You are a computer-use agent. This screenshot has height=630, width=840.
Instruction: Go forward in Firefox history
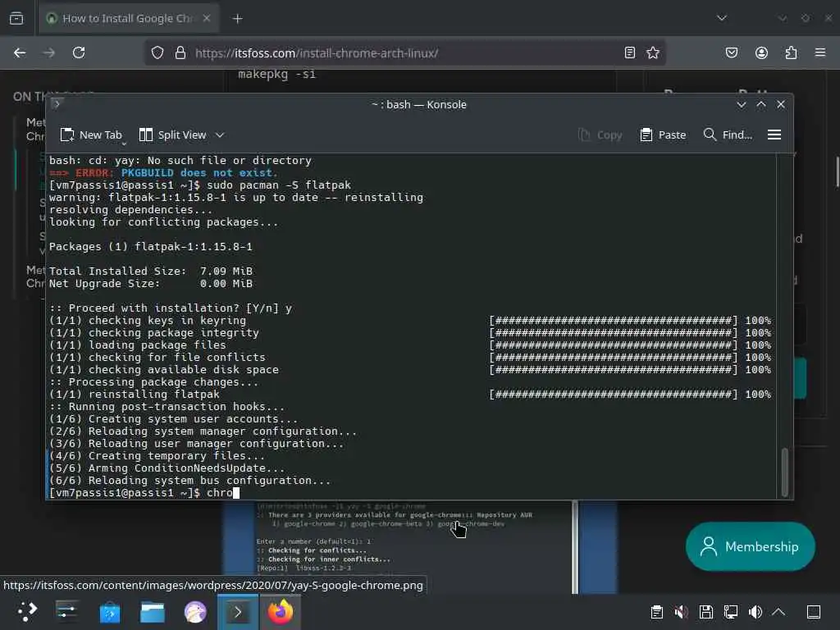coord(48,52)
